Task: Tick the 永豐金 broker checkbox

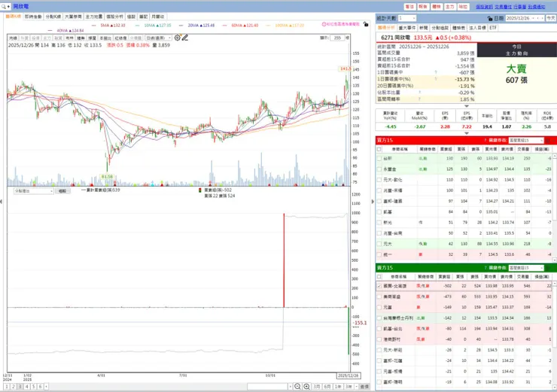Action: 379,169
